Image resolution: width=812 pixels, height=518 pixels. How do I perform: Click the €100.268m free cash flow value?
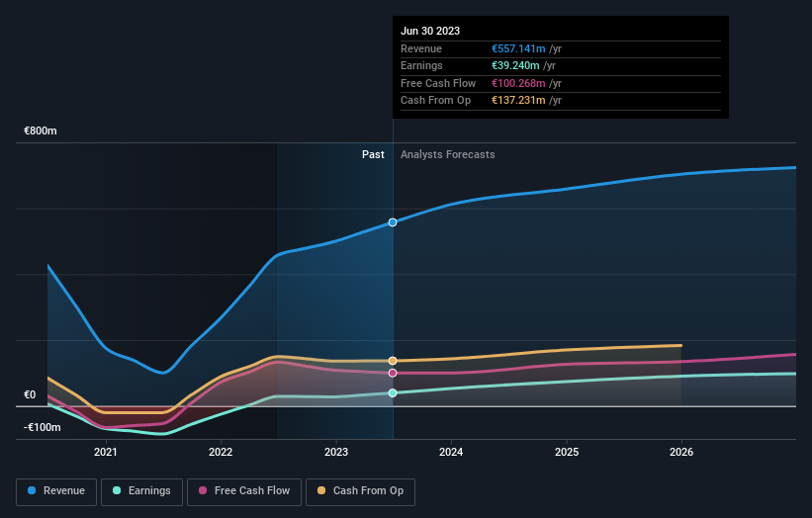[x=518, y=83]
